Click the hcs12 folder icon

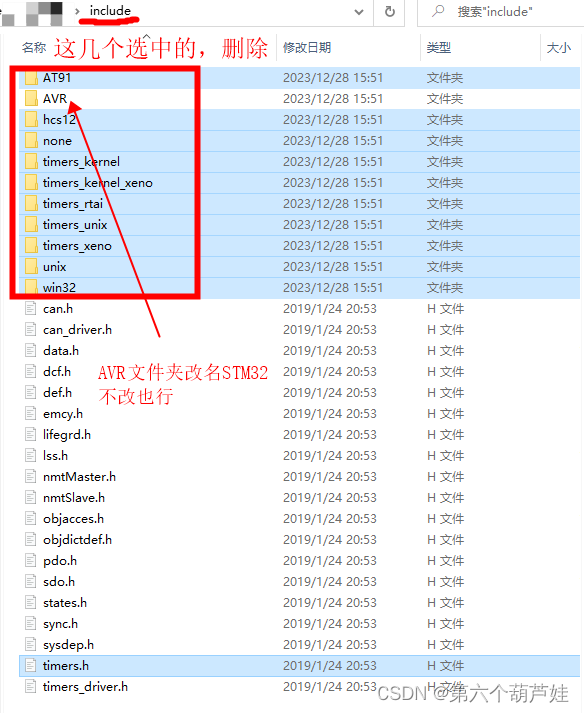31,120
